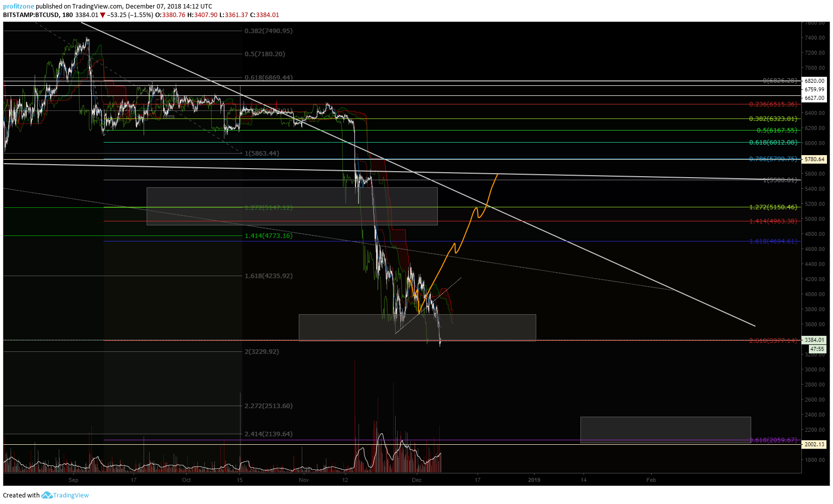The image size is (833, 504).
Task: Click the Feb label on time axis
Action: point(651,480)
